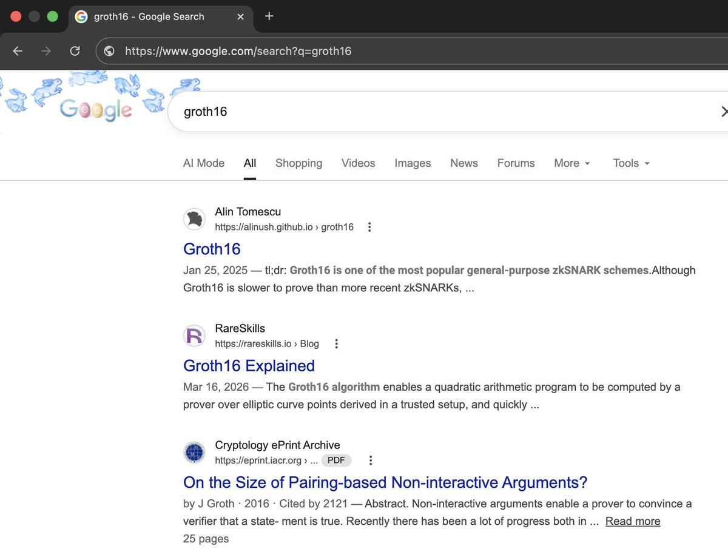Click the Alin Tomescu site name
The height and width of the screenshot is (560, 728).
248,212
